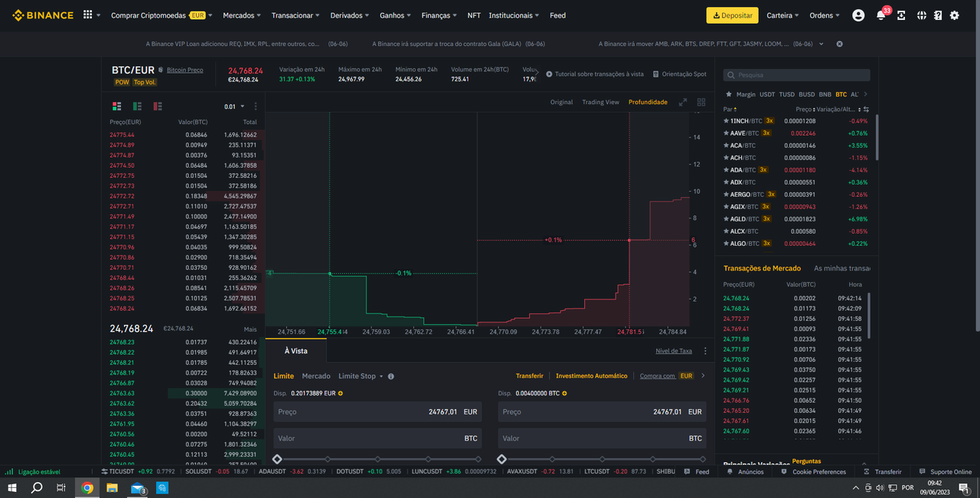Image resolution: width=980 pixels, height=498 pixels.
Task: Open the Mercados dropdown menu
Action: pos(241,15)
